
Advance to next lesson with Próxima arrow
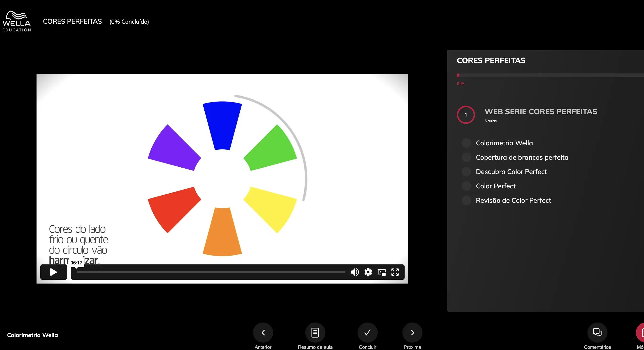coord(412,333)
